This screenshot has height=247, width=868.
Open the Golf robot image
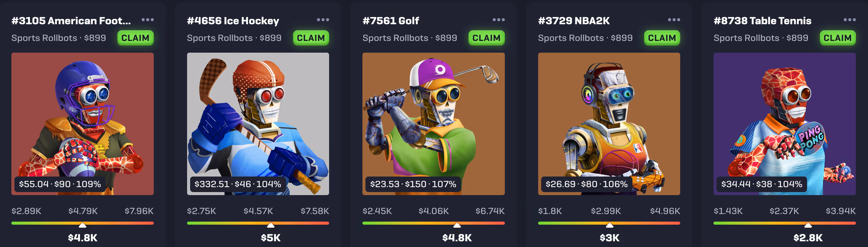(434, 124)
